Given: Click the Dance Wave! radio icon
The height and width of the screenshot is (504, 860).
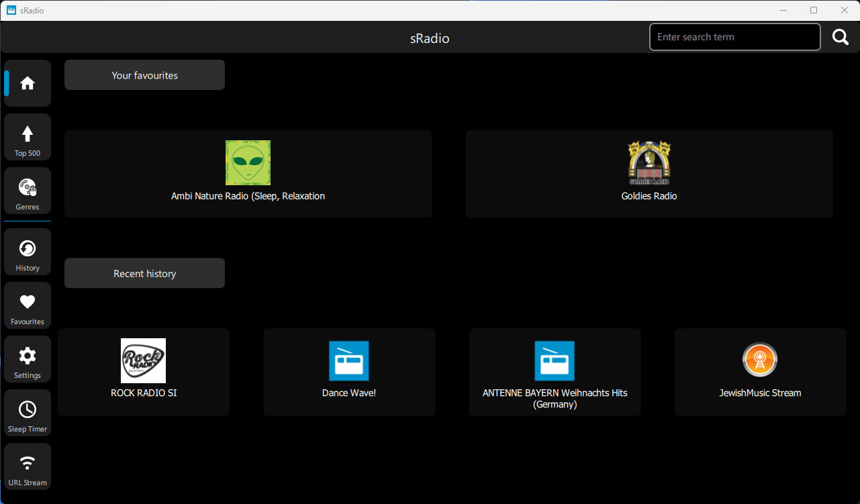Looking at the screenshot, I should [x=349, y=361].
